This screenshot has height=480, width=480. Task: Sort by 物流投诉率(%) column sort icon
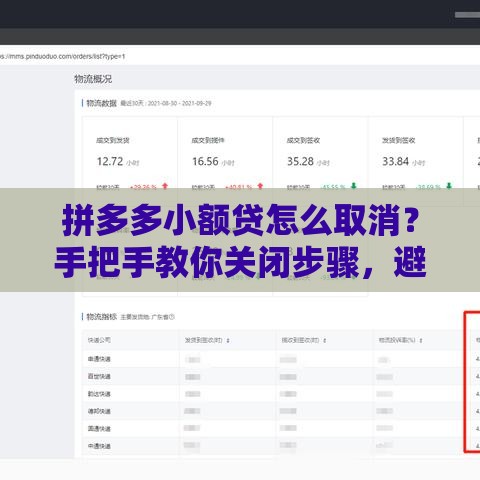click(421, 340)
